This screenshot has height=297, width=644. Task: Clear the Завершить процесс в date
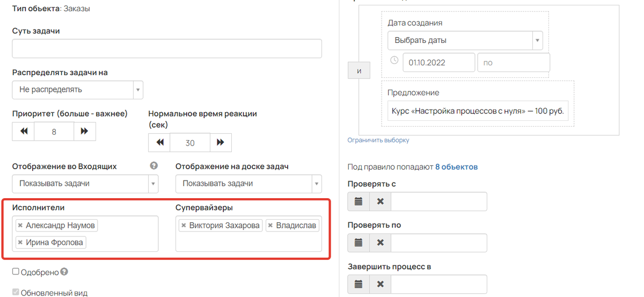coord(380,284)
